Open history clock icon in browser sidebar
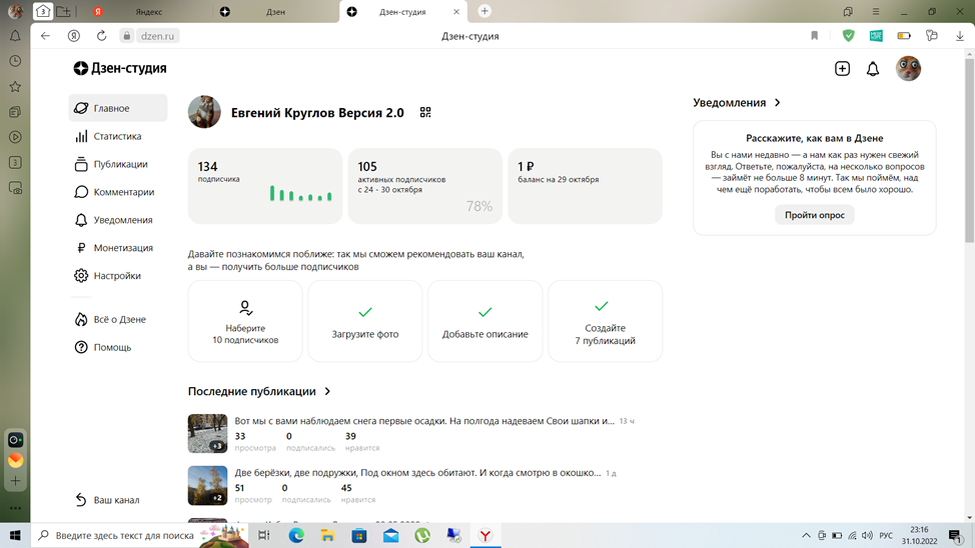975x548 pixels. (15, 61)
